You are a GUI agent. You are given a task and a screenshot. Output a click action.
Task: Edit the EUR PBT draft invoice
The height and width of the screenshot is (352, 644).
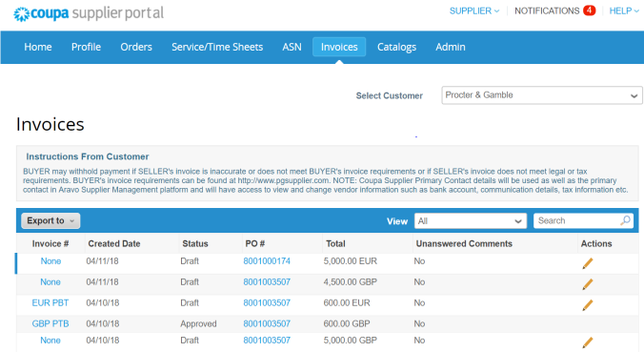tap(588, 305)
